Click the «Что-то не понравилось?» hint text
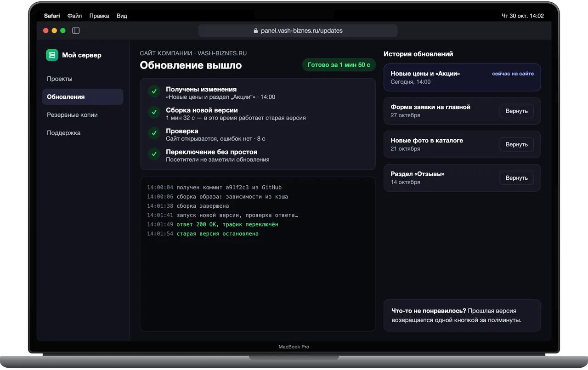The image size is (588, 370). [429, 311]
